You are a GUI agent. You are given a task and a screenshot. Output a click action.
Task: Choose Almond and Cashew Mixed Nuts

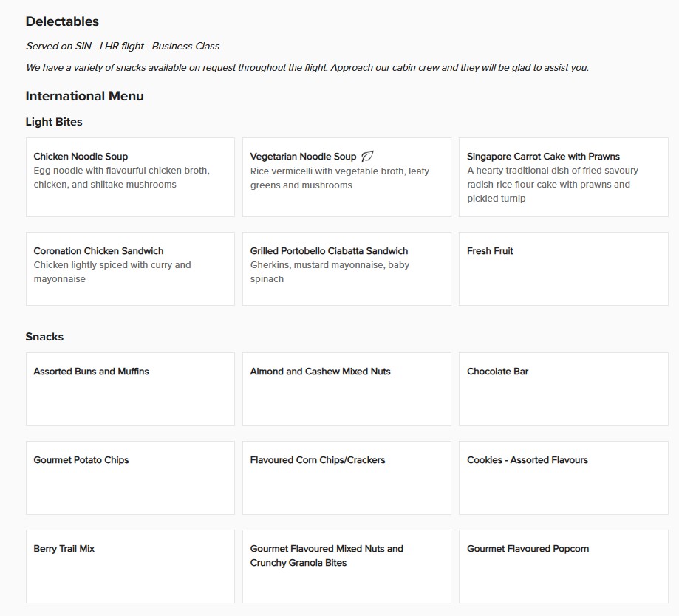[x=347, y=389]
